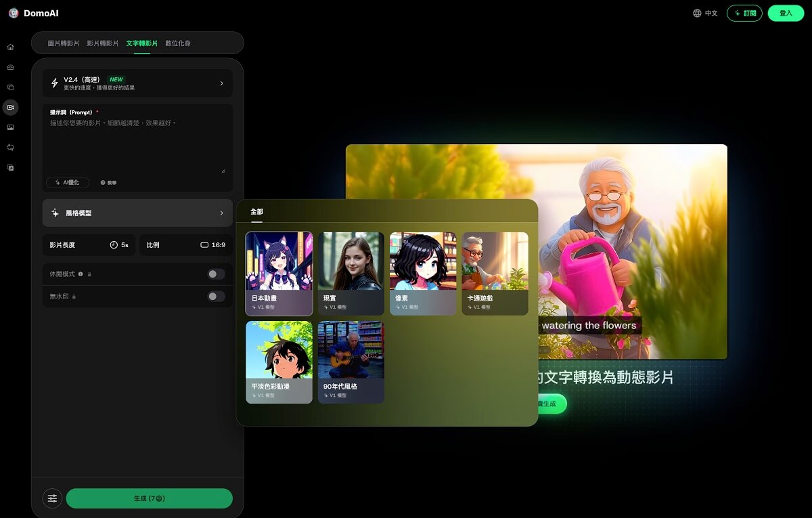This screenshot has width=812, height=518.
Task: Click the video camera icon in the sidebar
Action: (x=10, y=107)
